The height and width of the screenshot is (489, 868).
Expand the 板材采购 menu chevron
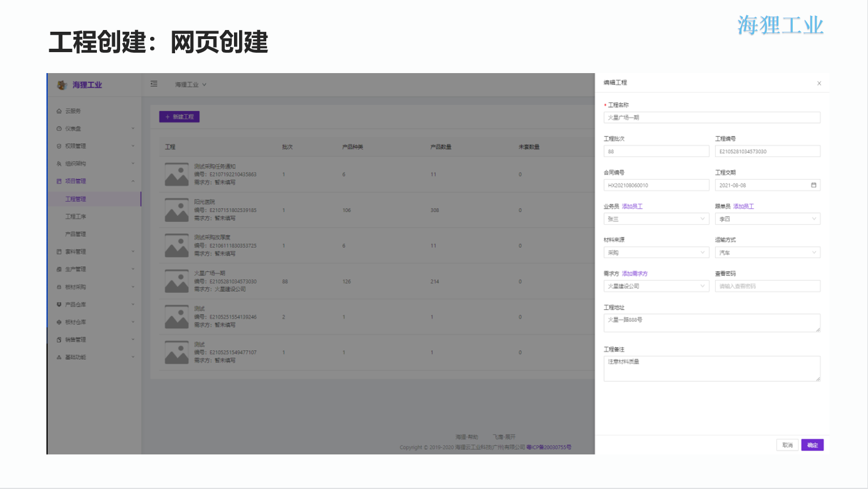click(x=133, y=287)
